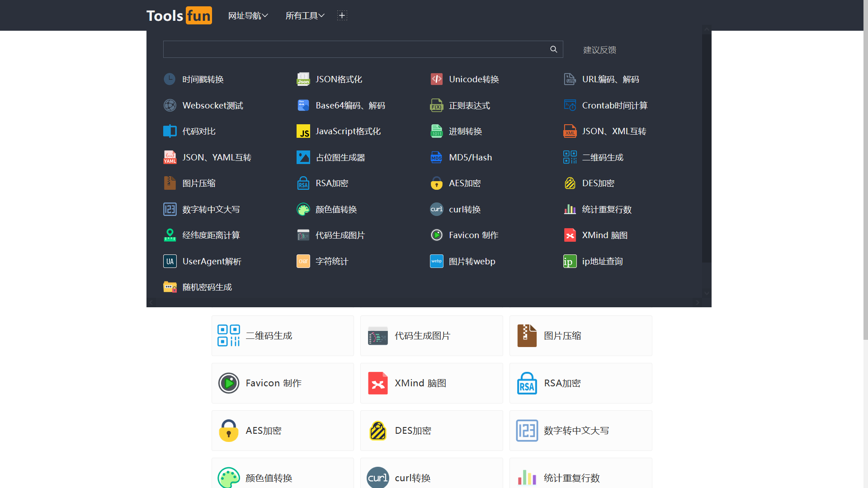
Task: Open the 二维码生成 card on page
Action: pyautogui.click(x=283, y=336)
